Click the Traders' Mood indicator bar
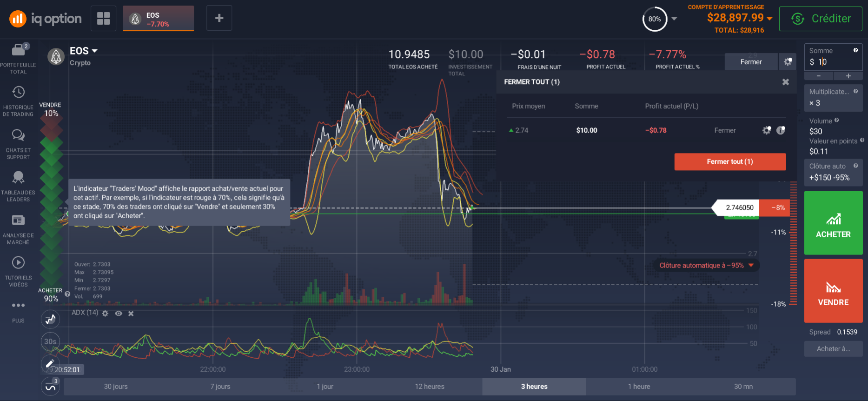This screenshot has height=401, width=868. (x=51, y=202)
